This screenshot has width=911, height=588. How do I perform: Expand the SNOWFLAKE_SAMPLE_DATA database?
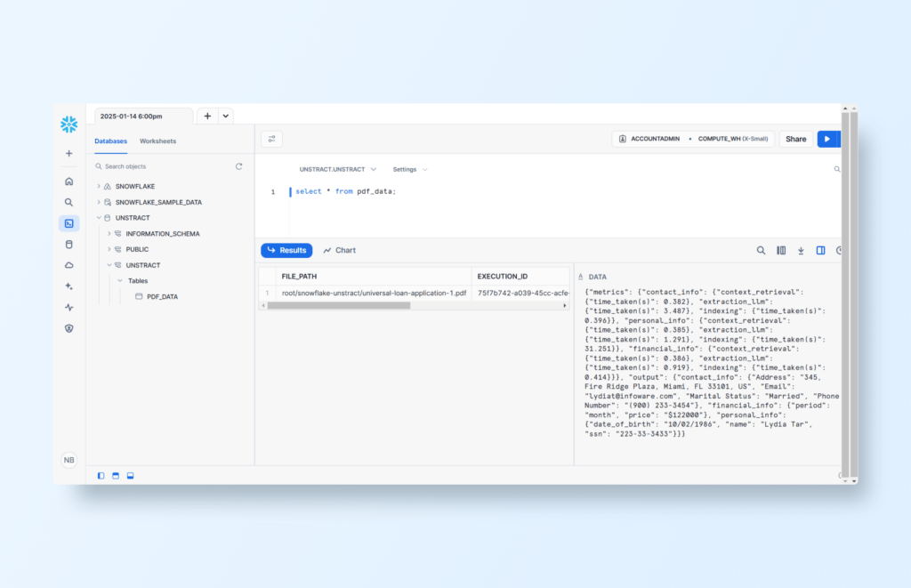coord(99,202)
